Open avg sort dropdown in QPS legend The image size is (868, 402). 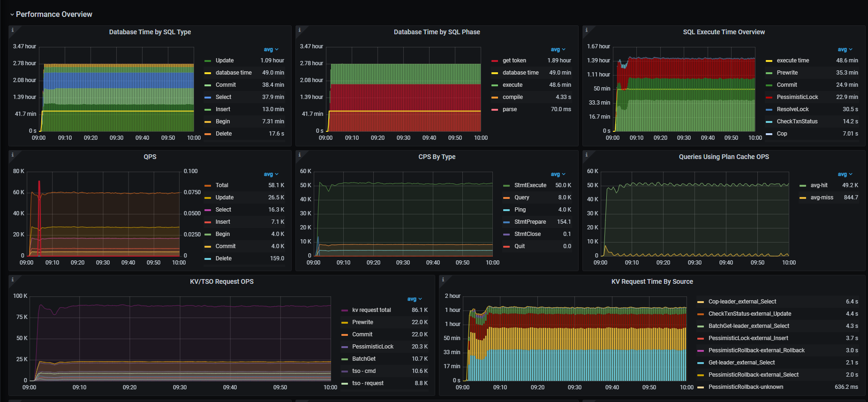click(271, 174)
